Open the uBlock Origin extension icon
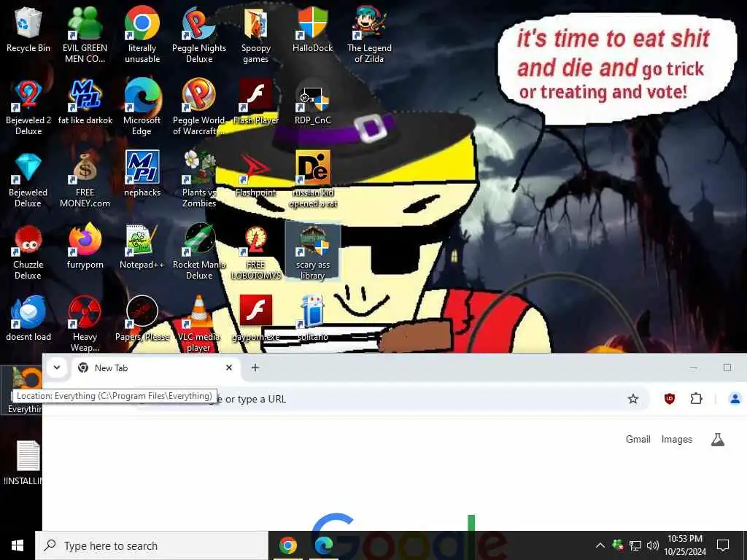Image resolution: width=747 pixels, height=560 pixels. click(x=670, y=399)
